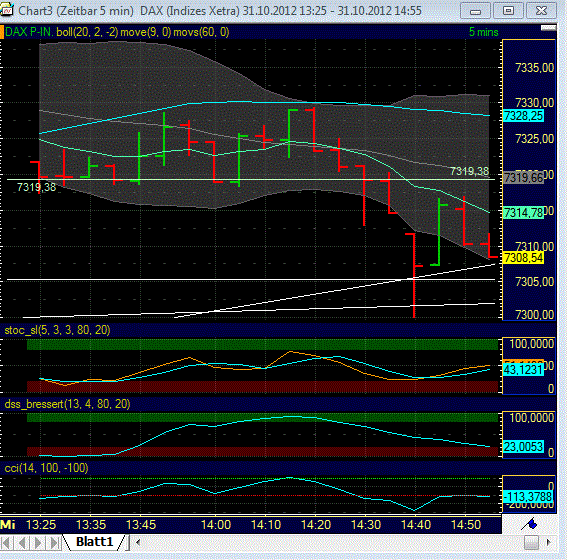Click the gray 7319,66 price tag
The width and height of the screenshot is (567, 560).
coord(524,178)
